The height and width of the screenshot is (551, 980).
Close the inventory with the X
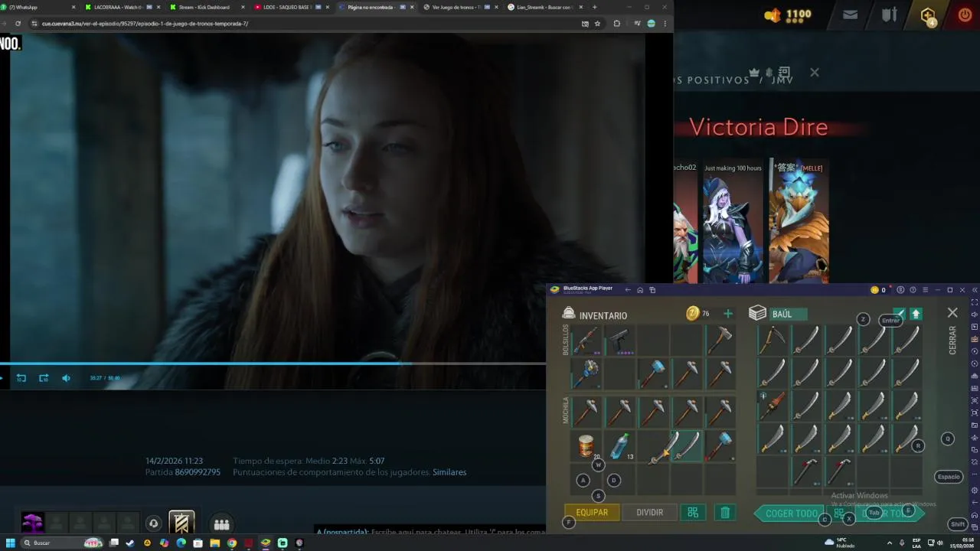coord(952,313)
